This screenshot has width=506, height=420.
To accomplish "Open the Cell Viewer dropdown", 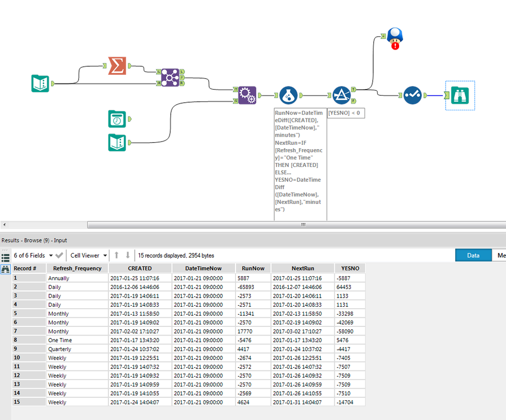I will tap(89, 255).
